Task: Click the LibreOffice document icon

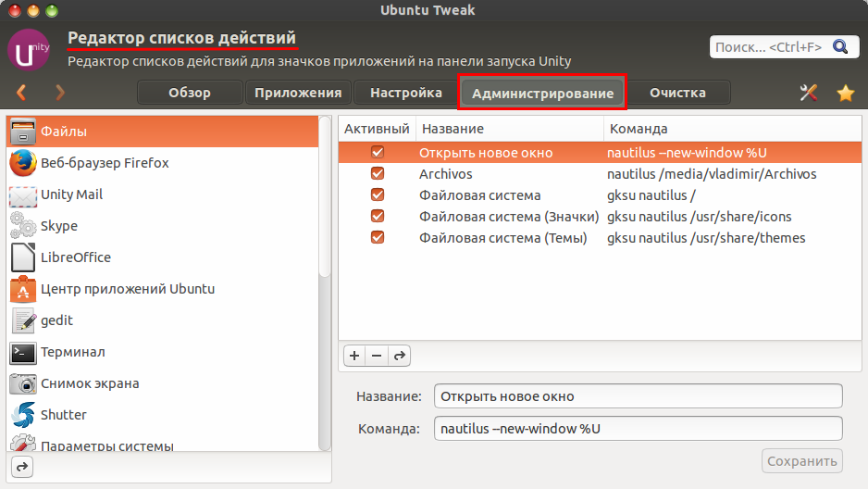Action: pos(23,257)
